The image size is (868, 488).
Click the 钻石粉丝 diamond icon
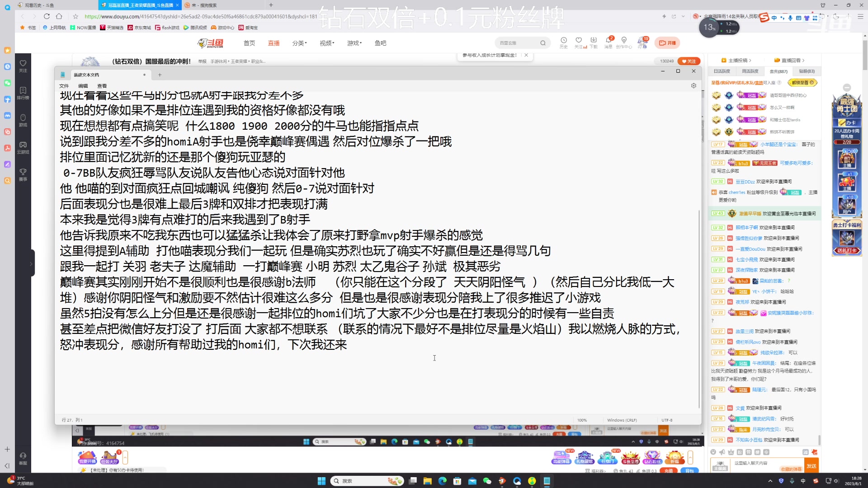[652, 457]
